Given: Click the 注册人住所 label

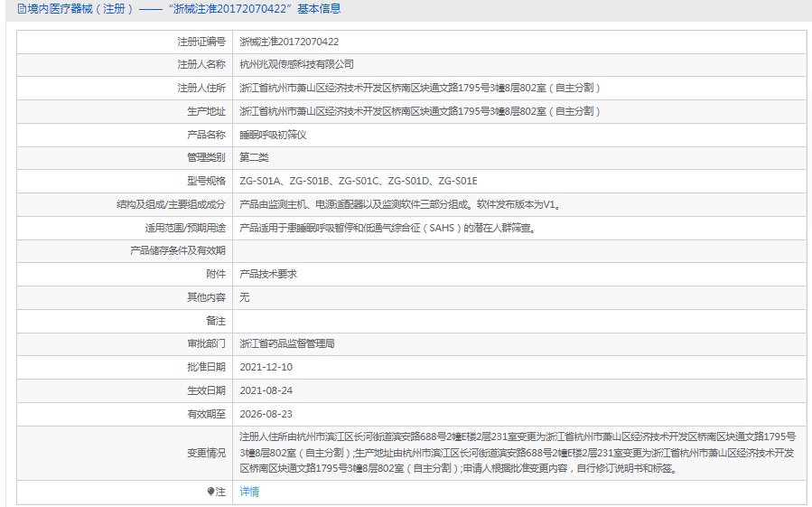Looking at the screenshot, I should (x=201, y=89).
